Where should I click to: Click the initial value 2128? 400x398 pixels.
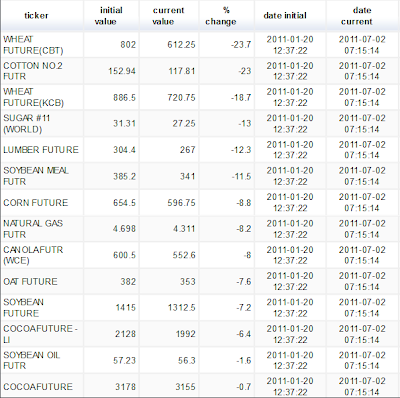125,334
